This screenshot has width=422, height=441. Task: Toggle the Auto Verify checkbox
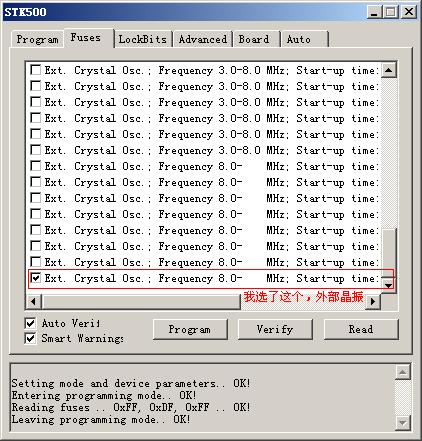30,323
